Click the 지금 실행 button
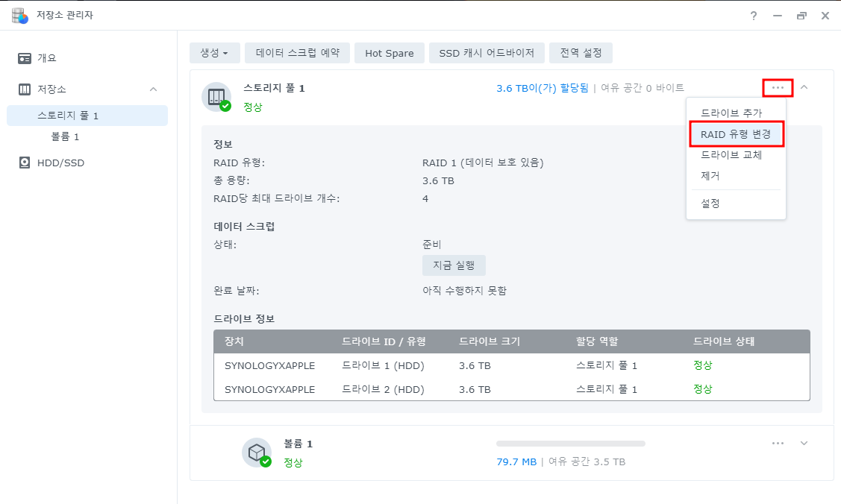The image size is (841, 504). (454, 265)
